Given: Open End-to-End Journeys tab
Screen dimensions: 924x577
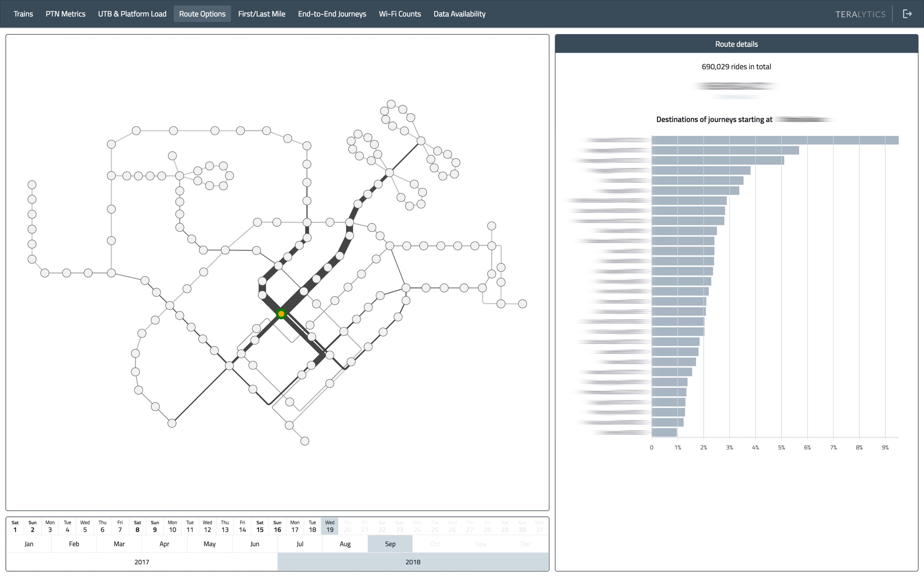Looking at the screenshot, I should tap(332, 14).
